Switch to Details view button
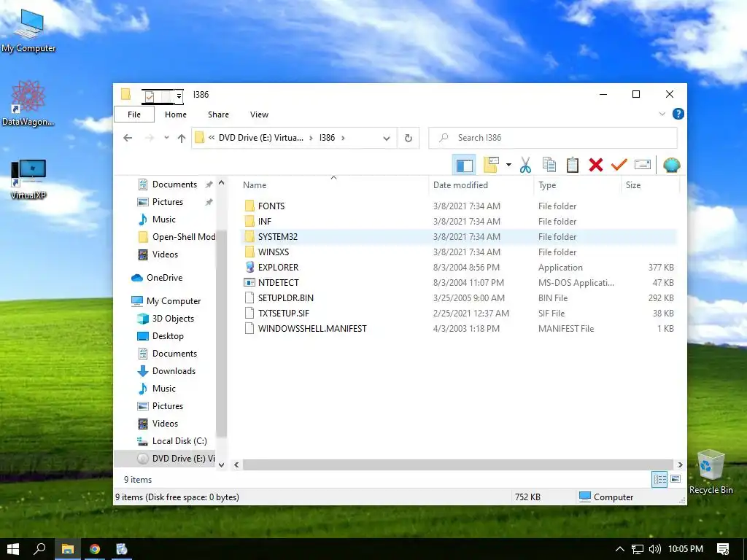This screenshot has width=747, height=560. (659, 480)
